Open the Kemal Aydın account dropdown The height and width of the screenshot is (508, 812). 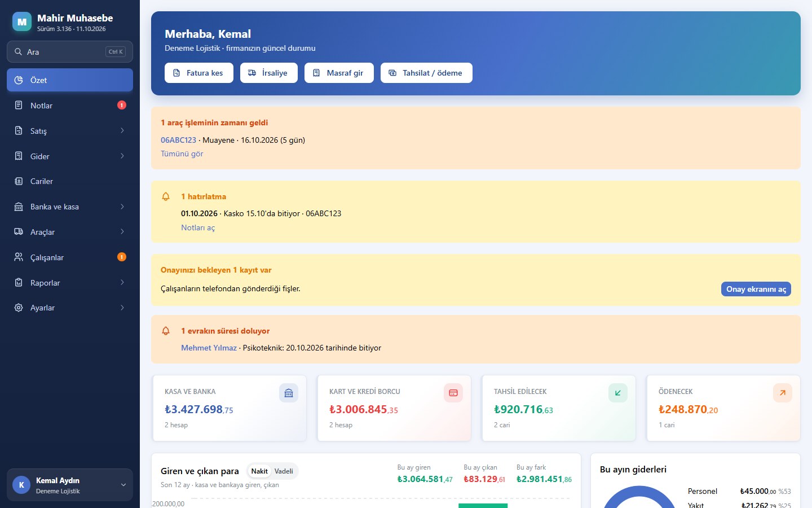70,485
